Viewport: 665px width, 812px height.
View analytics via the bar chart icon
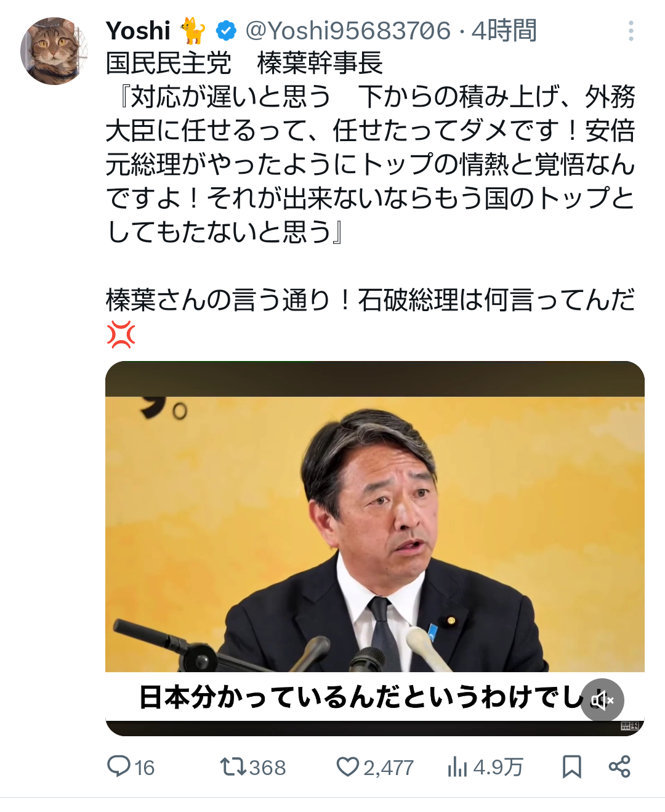coord(457,767)
